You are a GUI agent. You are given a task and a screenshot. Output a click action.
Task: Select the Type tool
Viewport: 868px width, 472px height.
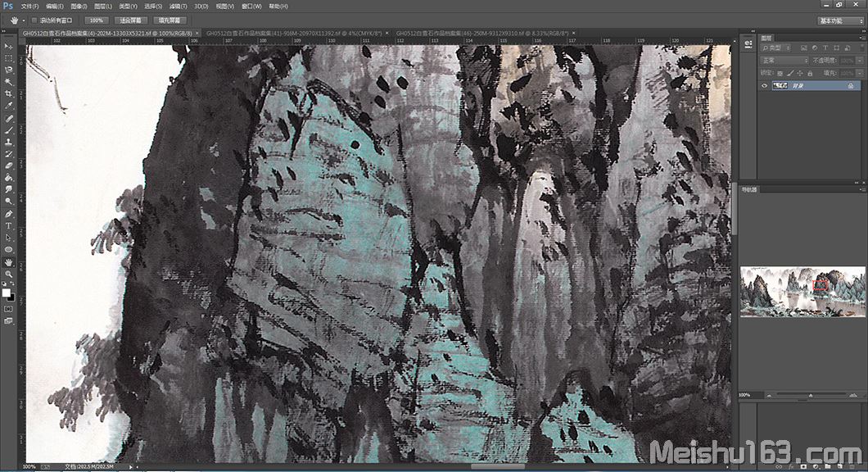click(x=8, y=226)
